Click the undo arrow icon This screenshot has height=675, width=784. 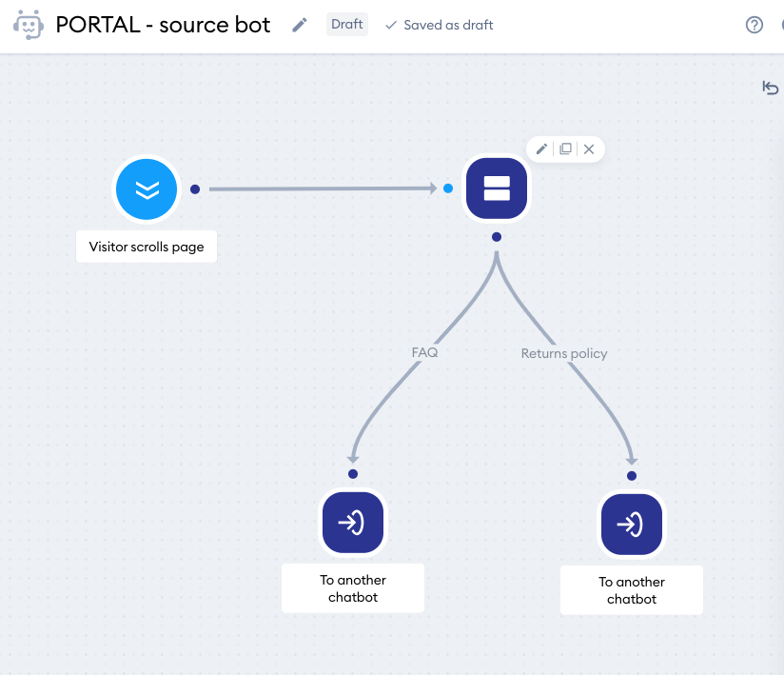pos(770,89)
